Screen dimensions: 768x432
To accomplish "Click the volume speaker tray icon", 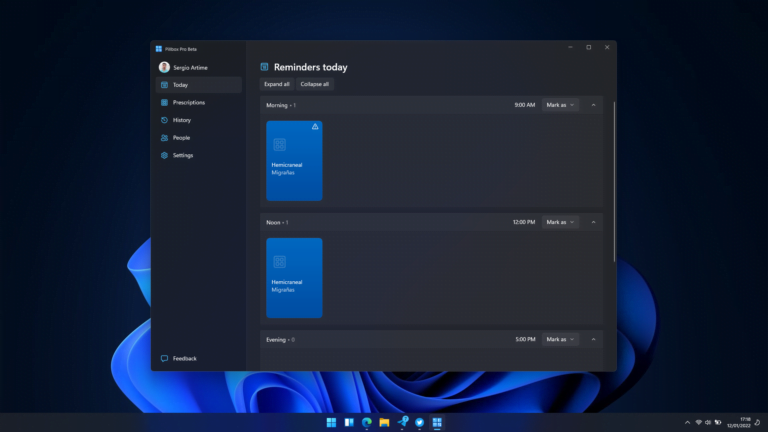I will (708, 422).
